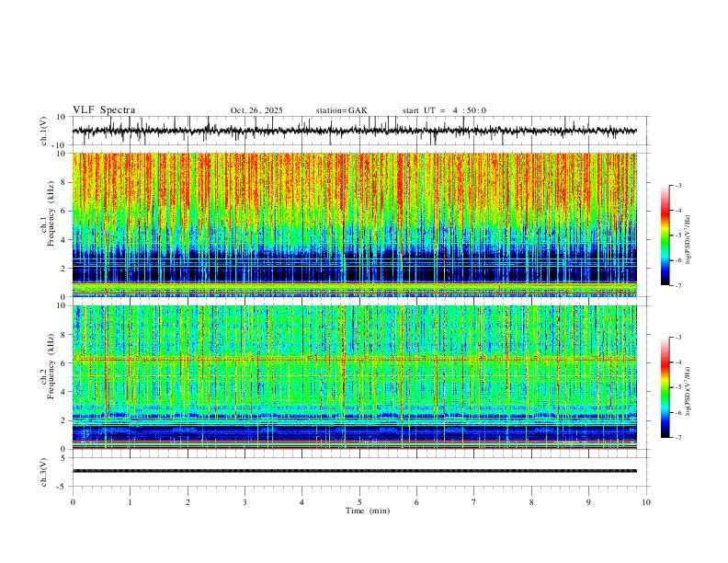Select the date text "Oct. 26, 2025"
Viewport: 728px width, 563px height.
pos(256,110)
